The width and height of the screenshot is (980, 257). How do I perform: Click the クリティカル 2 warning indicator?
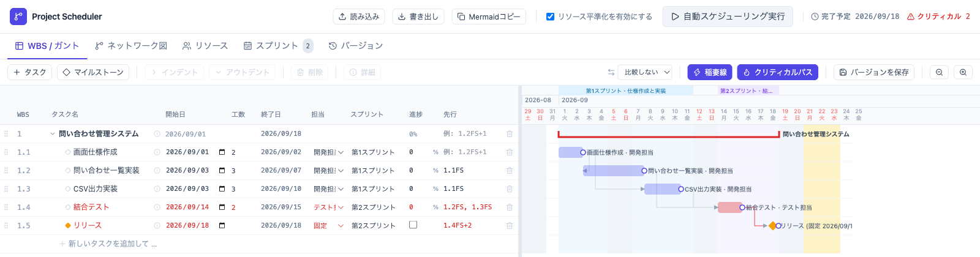coord(938,17)
